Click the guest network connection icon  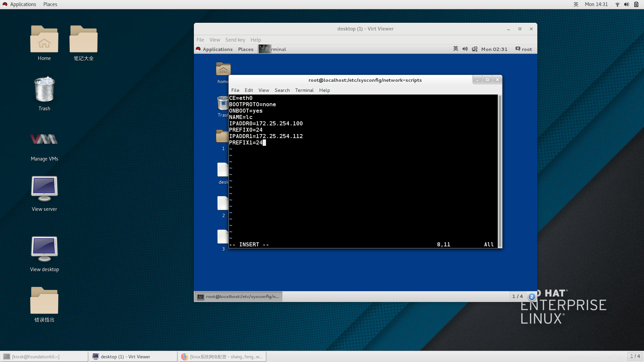[475, 49]
